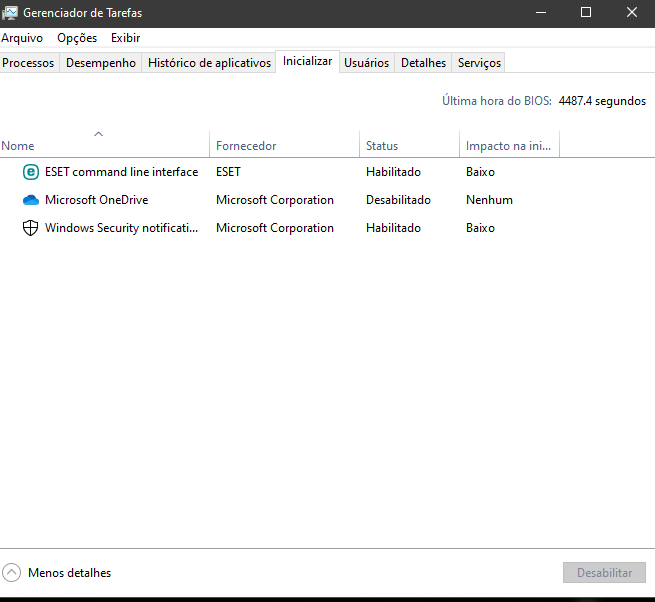Click Baixo impact in Windows Security row

pos(480,228)
